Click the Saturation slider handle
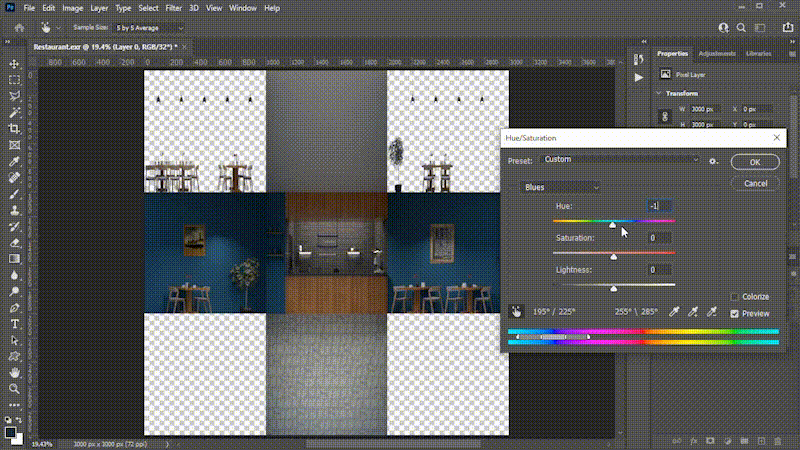This screenshot has height=450, width=800. click(x=613, y=256)
